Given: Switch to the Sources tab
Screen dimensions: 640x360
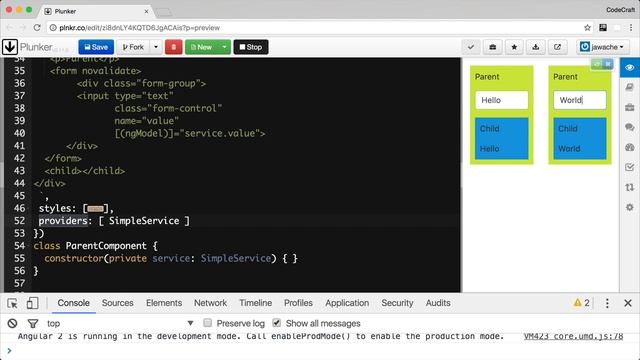Looking at the screenshot, I should click(x=118, y=303).
